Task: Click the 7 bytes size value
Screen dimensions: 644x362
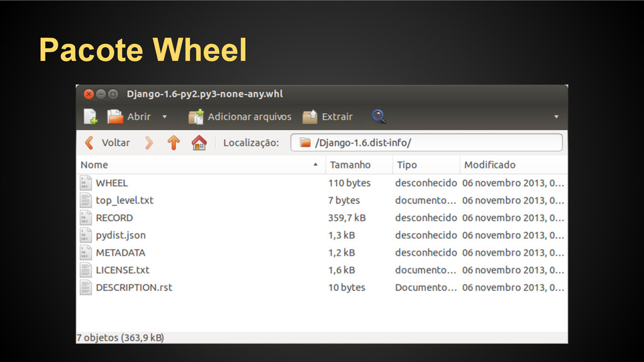Action: tap(344, 200)
